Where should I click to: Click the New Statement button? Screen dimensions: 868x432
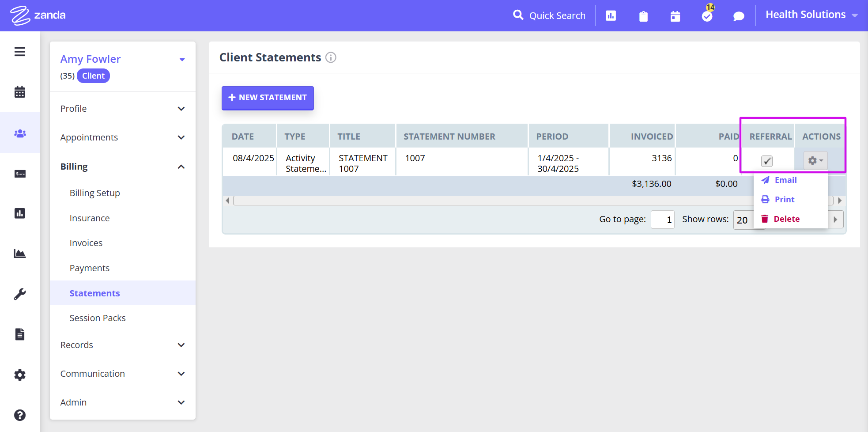coord(268,98)
